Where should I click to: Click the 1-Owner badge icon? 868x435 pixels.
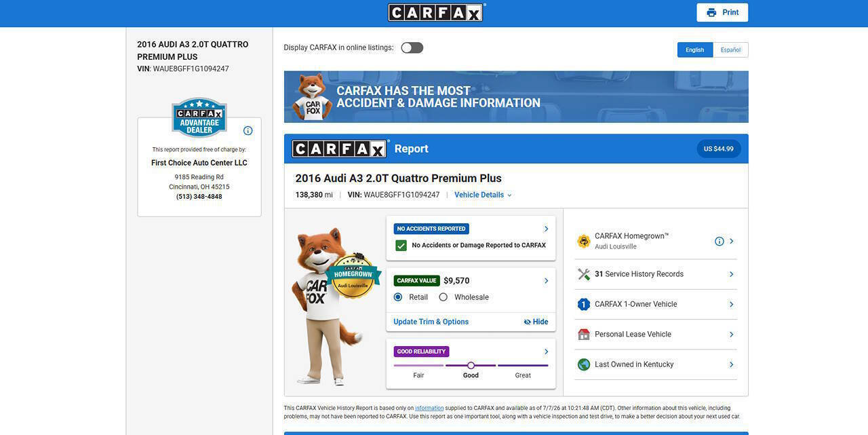584,304
